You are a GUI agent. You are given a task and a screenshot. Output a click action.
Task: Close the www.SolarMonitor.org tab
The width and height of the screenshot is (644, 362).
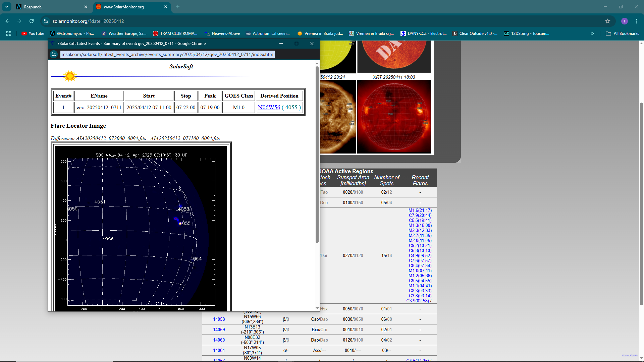[x=166, y=7]
